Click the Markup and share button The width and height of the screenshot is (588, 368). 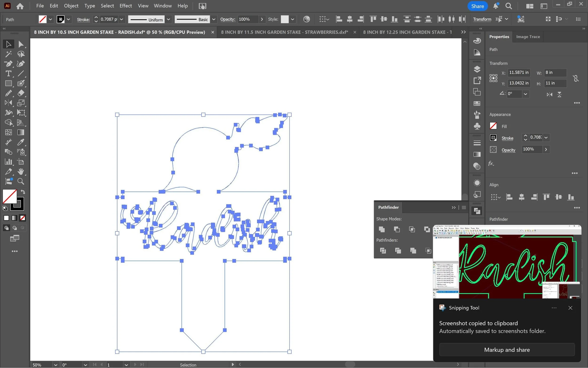tap(507, 350)
